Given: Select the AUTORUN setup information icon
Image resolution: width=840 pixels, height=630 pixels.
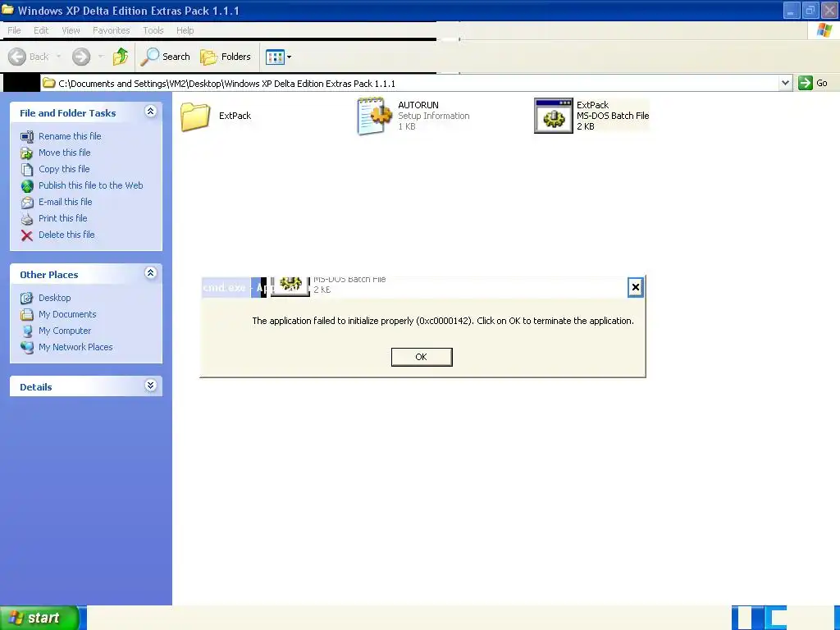Looking at the screenshot, I should click(374, 116).
